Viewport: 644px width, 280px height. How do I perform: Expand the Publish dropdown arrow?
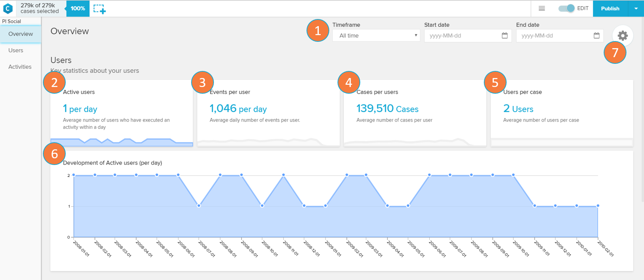pos(636,9)
